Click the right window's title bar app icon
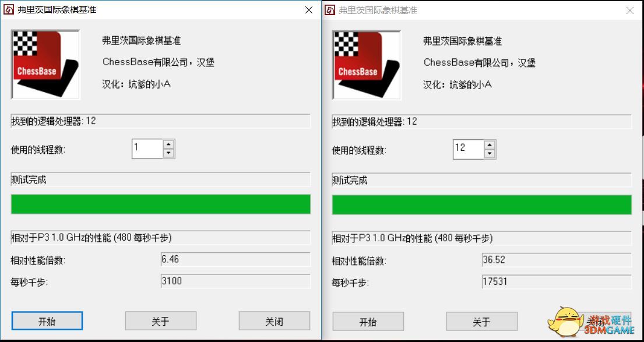This screenshot has height=342, width=644. [330, 10]
